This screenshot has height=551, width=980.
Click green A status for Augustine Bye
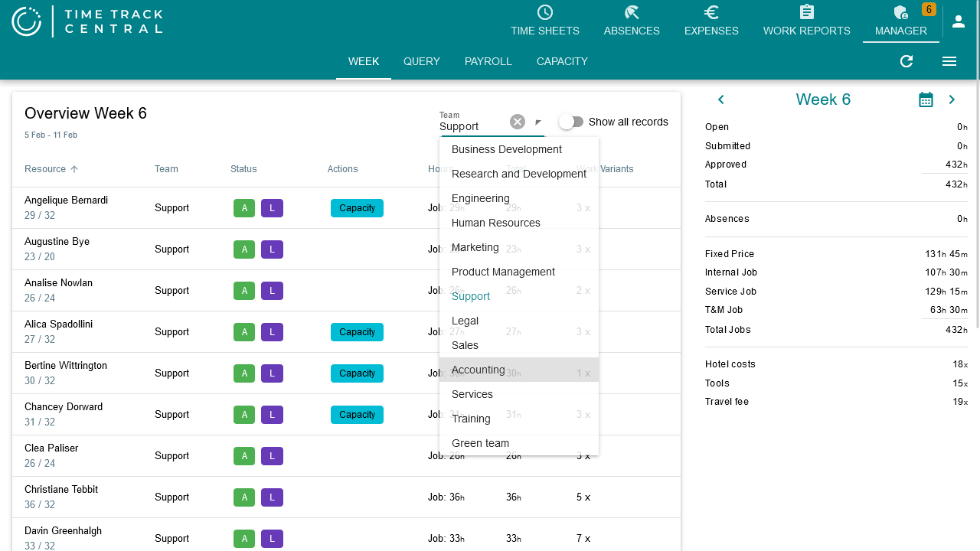pyautogui.click(x=244, y=249)
